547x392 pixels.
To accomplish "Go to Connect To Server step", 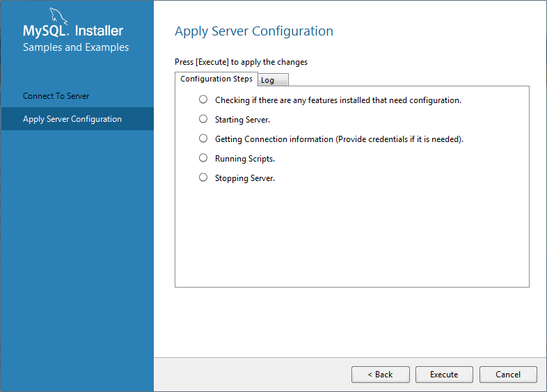I will (x=56, y=96).
